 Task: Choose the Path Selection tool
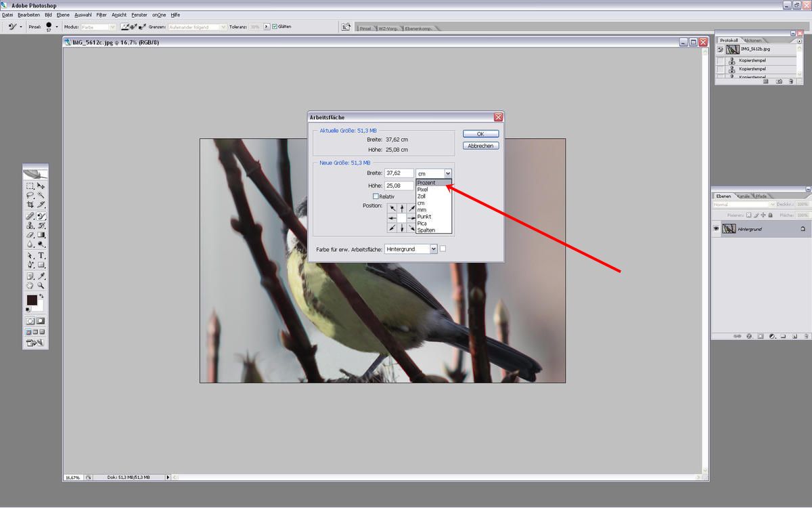tap(30, 256)
